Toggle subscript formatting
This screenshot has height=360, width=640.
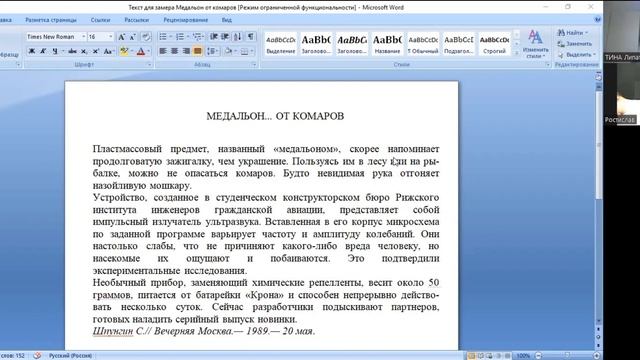[84, 51]
